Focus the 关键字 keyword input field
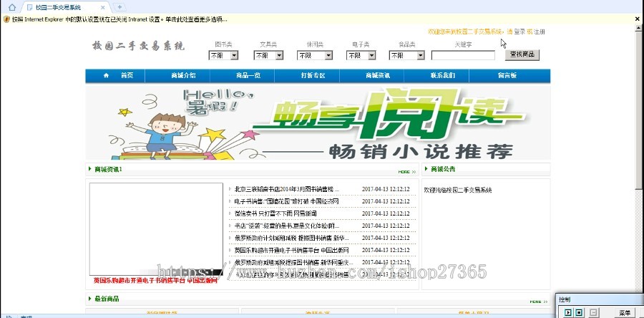The image size is (644, 318). point(463,55)
